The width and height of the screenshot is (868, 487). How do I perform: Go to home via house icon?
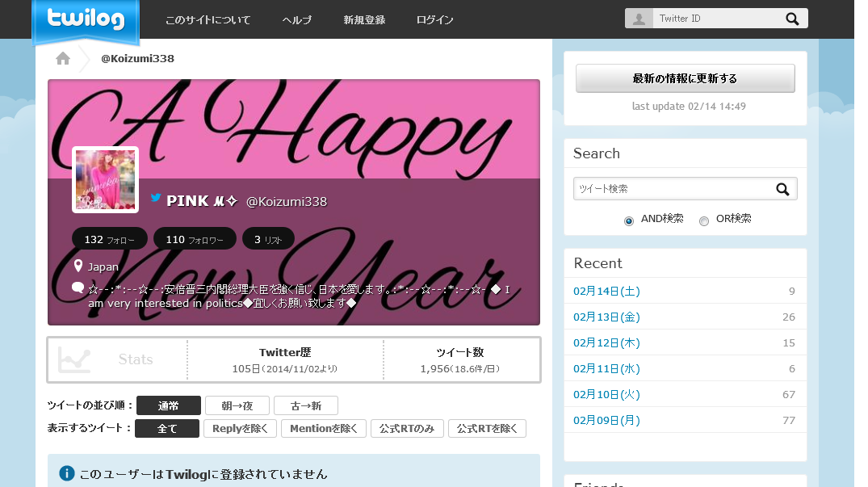tap(63, 58)
